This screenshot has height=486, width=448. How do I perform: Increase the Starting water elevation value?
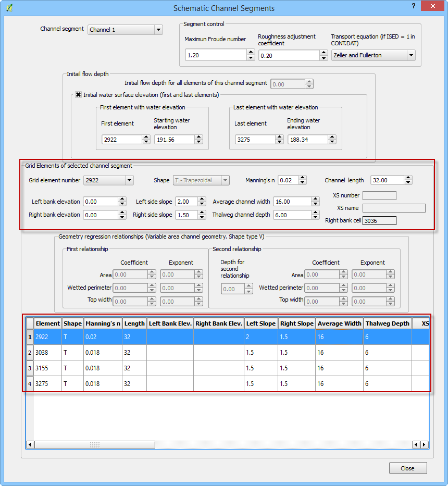point(198,137)
